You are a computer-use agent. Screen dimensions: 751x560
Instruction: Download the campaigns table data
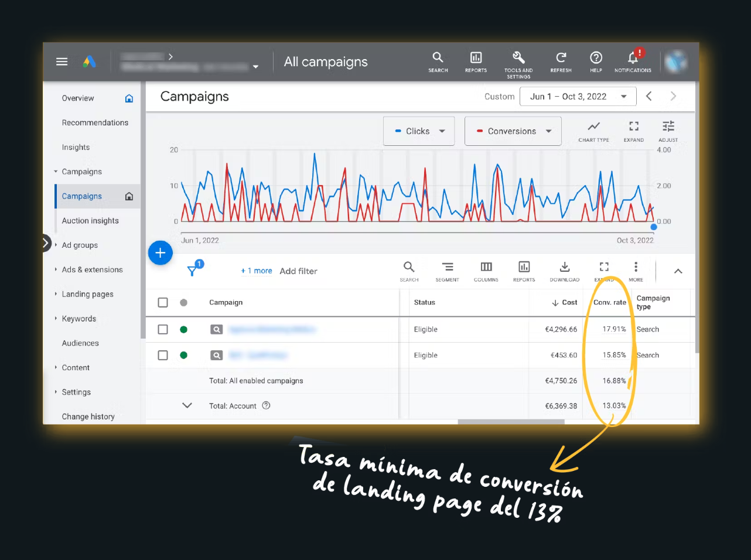(x=564, y=268)
